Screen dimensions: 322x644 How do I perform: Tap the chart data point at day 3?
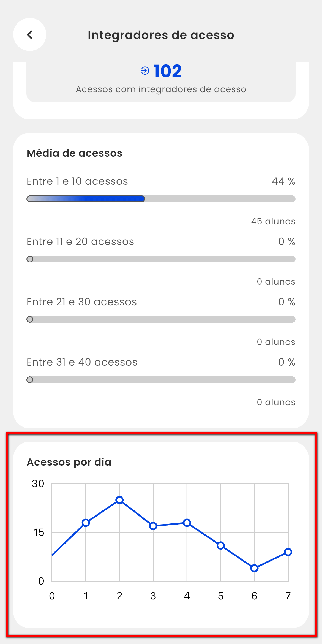(x=153, y=526)
